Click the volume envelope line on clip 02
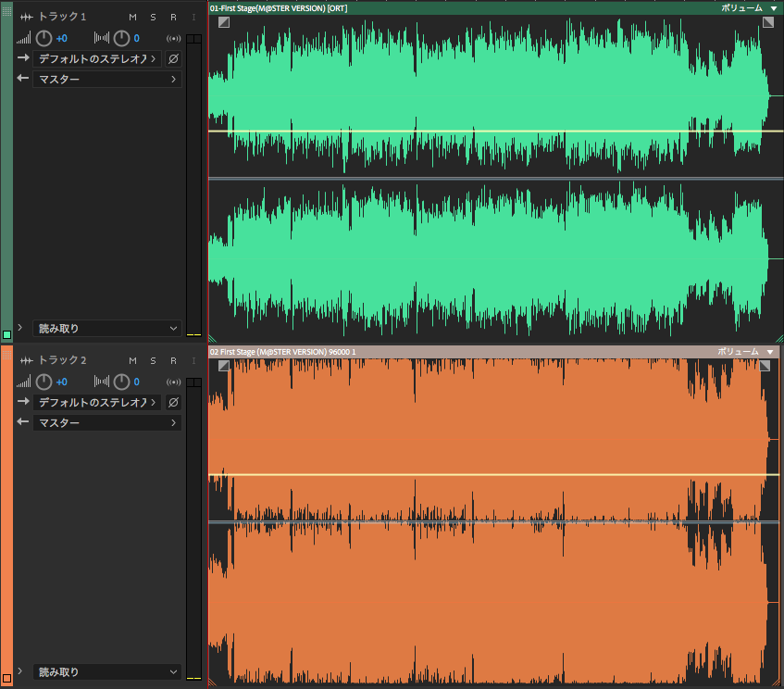Viewport: 784px width, 689px height. [x=494, y=475]
